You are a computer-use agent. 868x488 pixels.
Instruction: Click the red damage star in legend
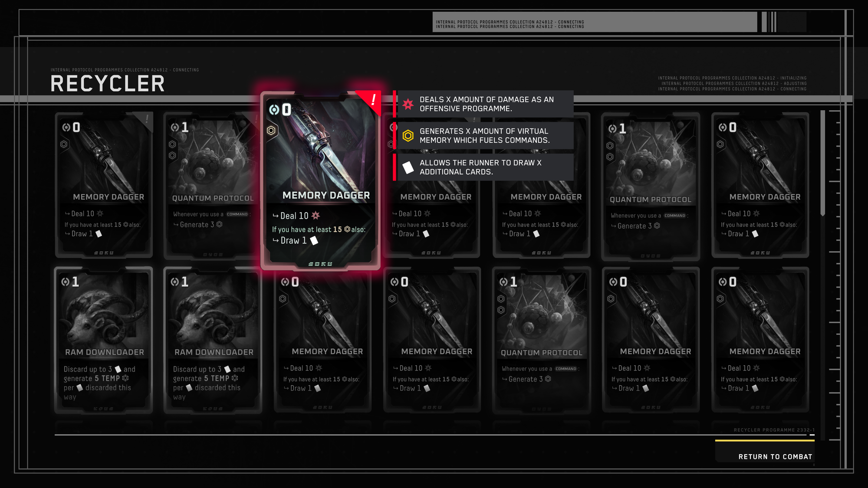408,104
